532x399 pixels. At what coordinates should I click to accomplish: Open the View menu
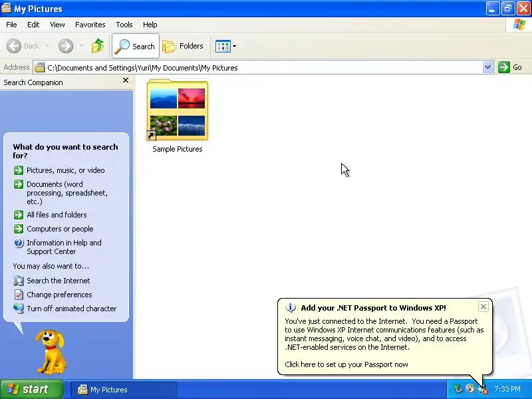pos(57,25)
